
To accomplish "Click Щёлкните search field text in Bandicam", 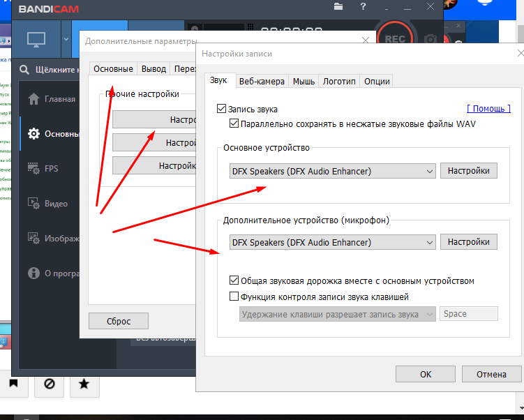I will (x=57, y=70).
